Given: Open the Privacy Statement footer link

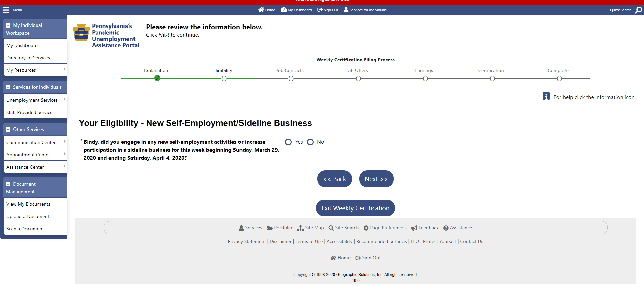Looking at the screenshot, I should [x=247, y=242].
